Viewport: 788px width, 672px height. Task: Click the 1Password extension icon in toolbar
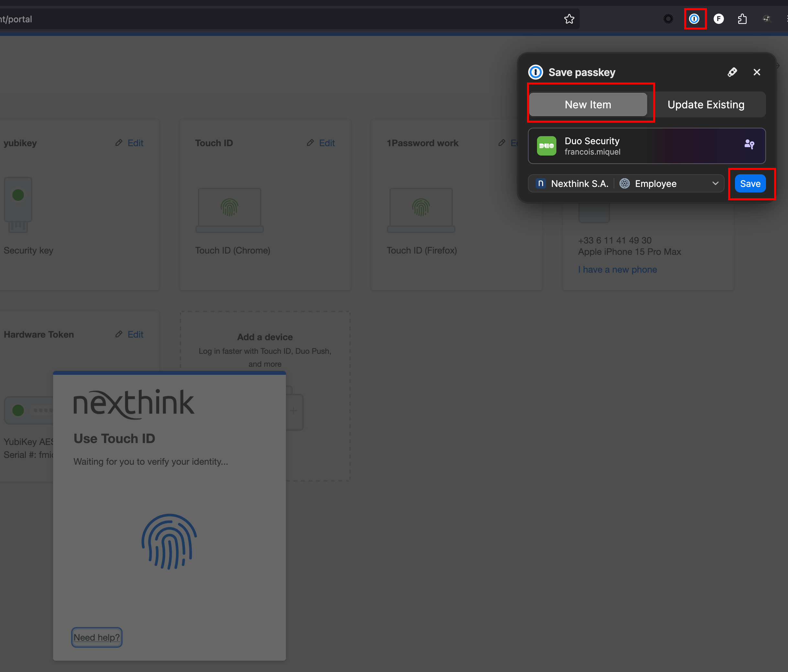point(694,19)
